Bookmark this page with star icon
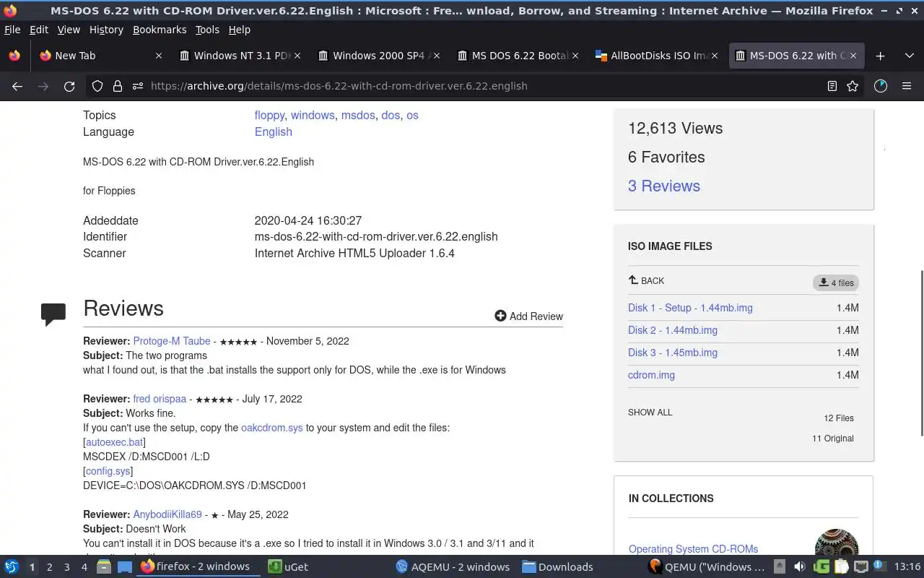 853,86
